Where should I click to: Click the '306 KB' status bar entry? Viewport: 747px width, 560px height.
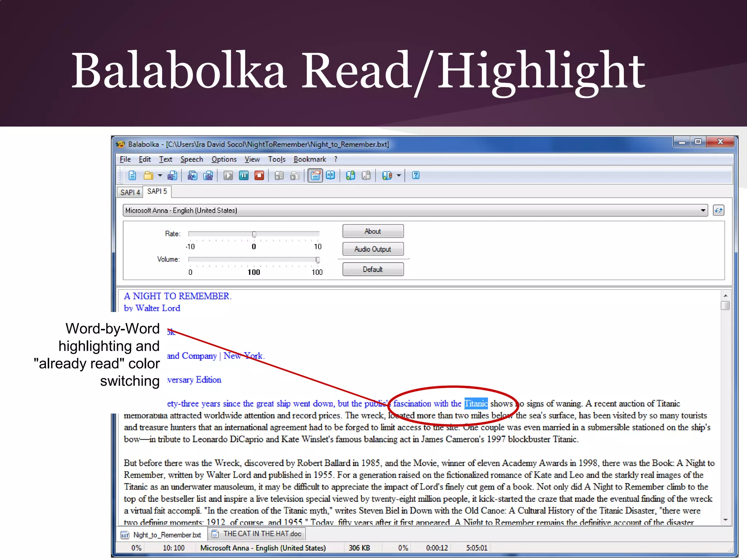[359, 548]
